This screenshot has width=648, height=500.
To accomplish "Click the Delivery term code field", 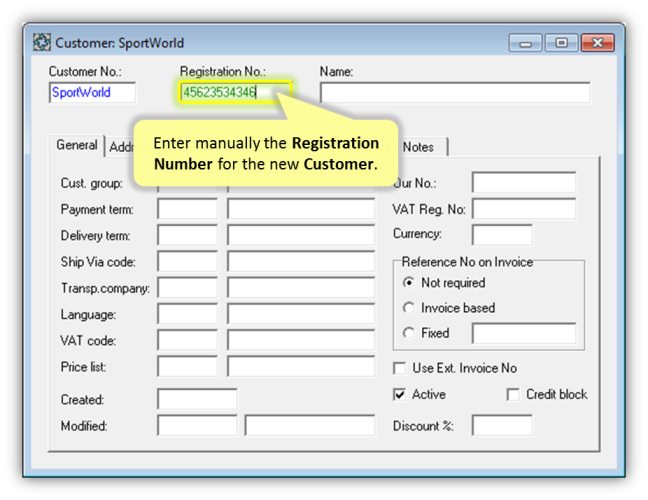I will [x=188, y=235].
